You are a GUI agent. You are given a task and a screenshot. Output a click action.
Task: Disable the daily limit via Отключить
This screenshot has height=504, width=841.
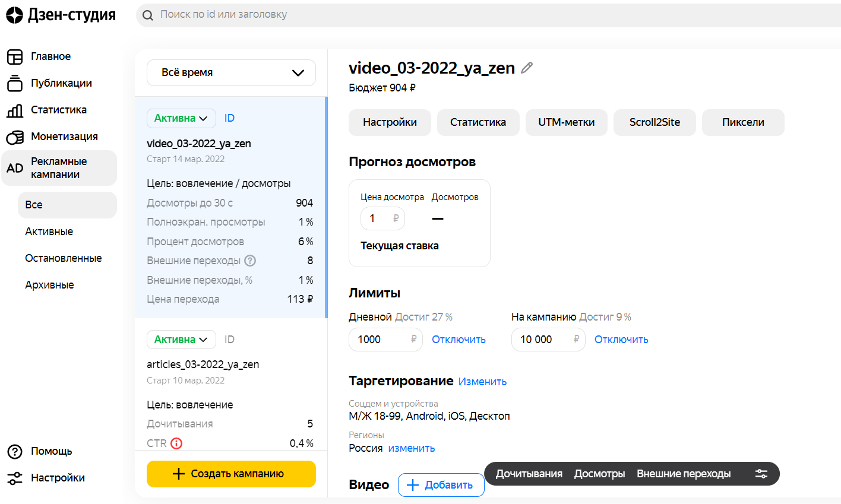(459, 340)
